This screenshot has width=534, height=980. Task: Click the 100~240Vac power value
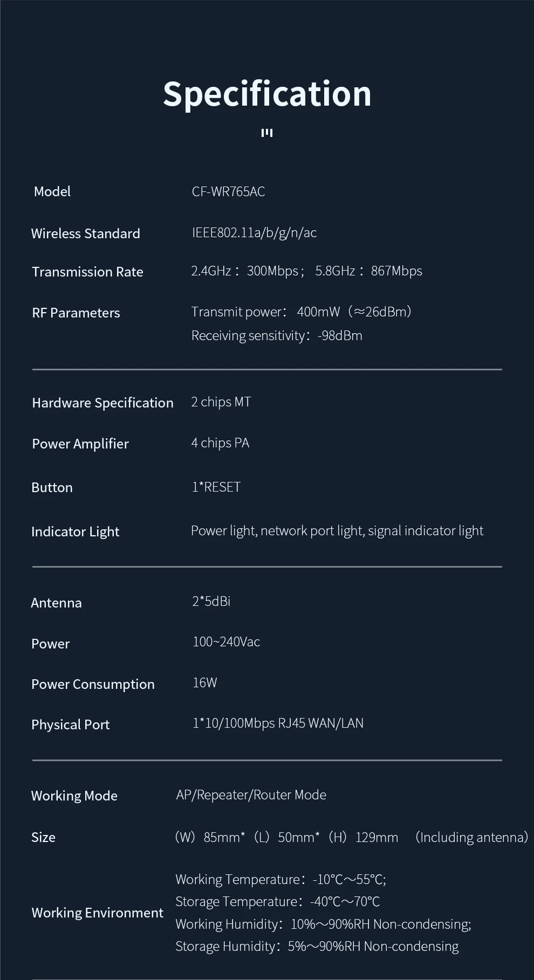(226, 641)
